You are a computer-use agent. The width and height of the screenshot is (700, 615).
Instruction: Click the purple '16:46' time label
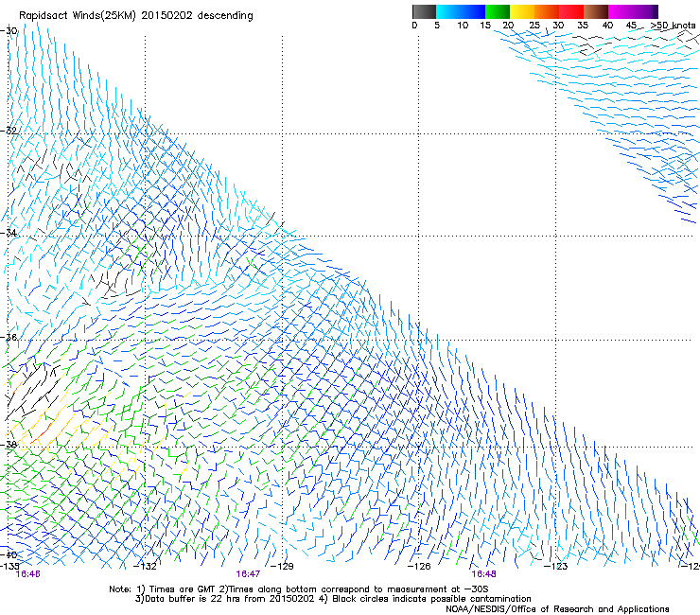pyautogui.click(x=27, y=574)
